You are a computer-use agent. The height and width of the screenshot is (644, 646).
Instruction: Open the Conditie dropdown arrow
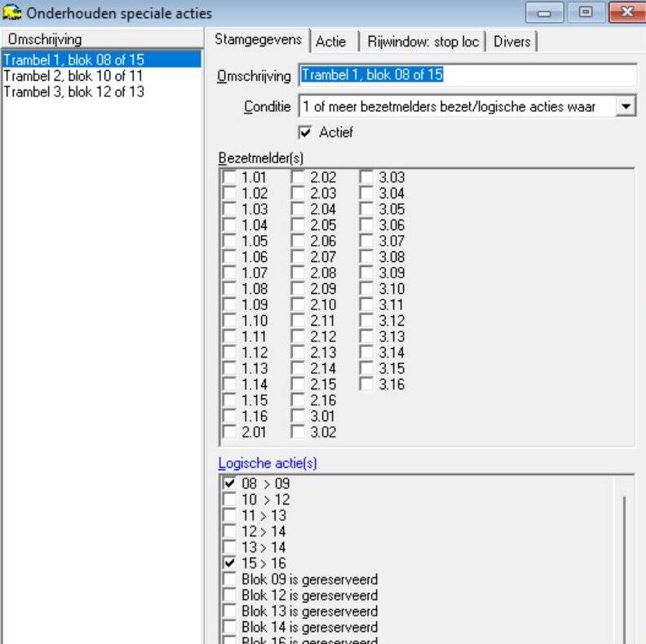tap(626, 106)
